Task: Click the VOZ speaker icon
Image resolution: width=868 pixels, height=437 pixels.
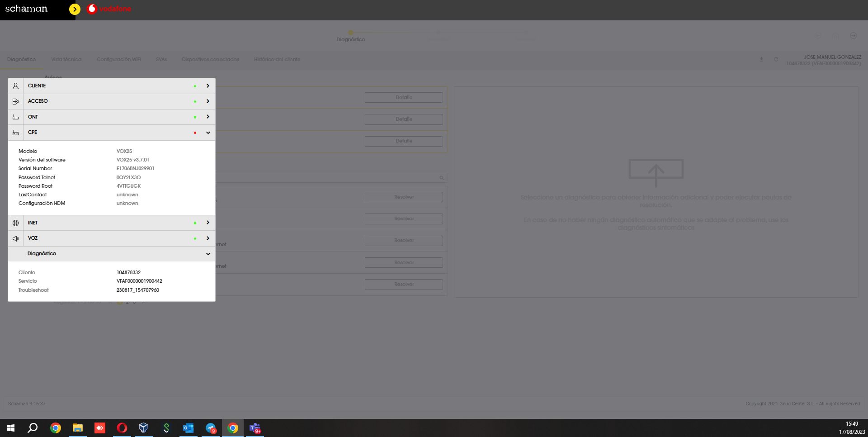Action: click(15, 238)
